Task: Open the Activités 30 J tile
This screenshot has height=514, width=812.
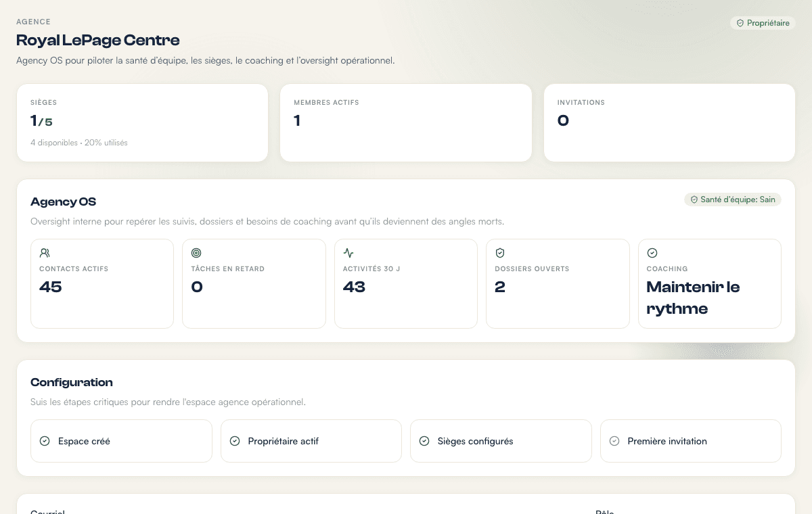Action: point(406,283)
